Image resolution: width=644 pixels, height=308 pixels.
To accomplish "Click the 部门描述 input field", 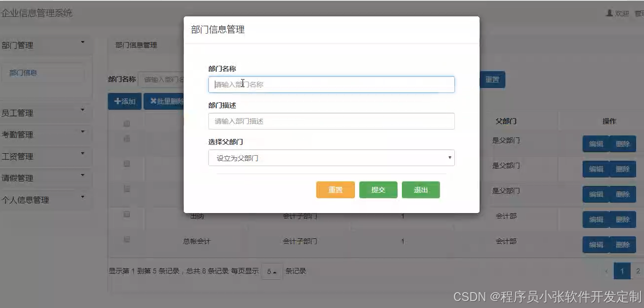I will (x=332, y=121).
